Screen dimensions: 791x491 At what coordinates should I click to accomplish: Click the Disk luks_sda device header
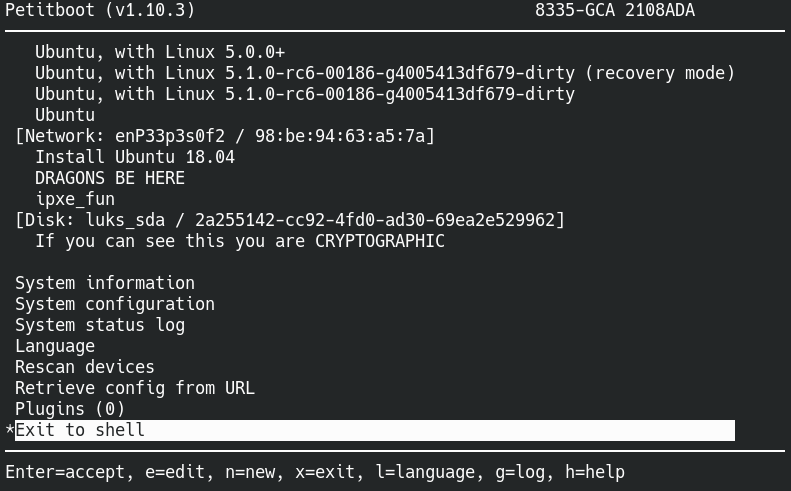[290, 220]
